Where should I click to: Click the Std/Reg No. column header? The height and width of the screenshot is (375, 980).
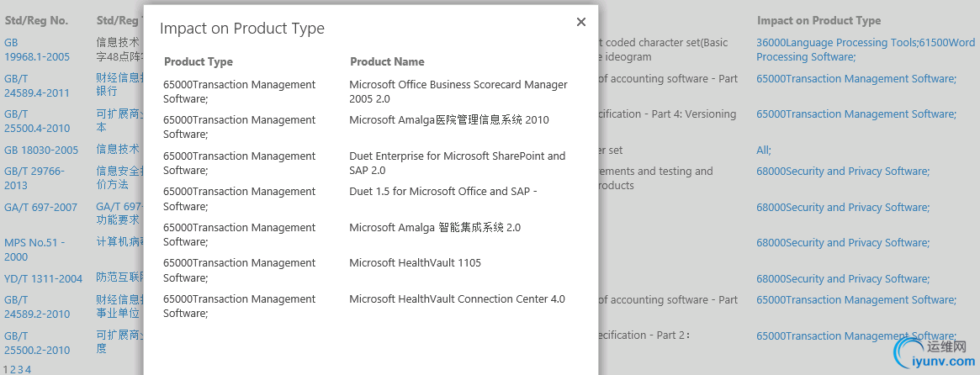tap(37, 20)
